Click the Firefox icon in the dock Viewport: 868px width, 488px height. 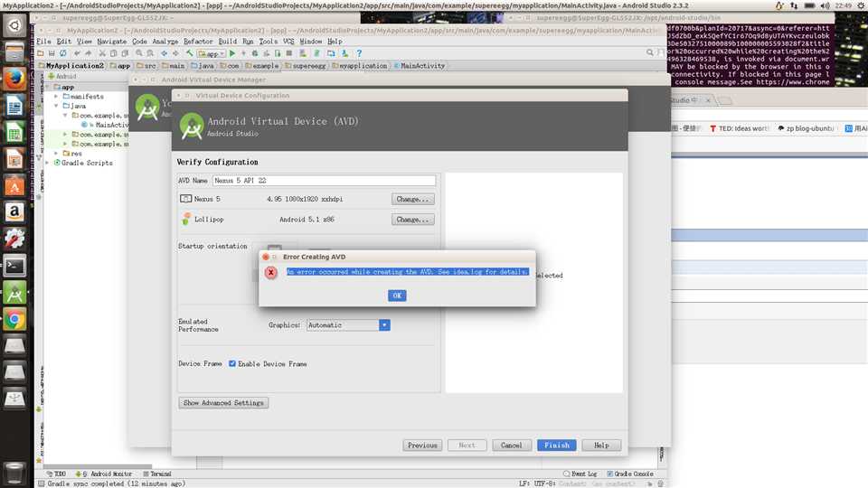[14, 79]
